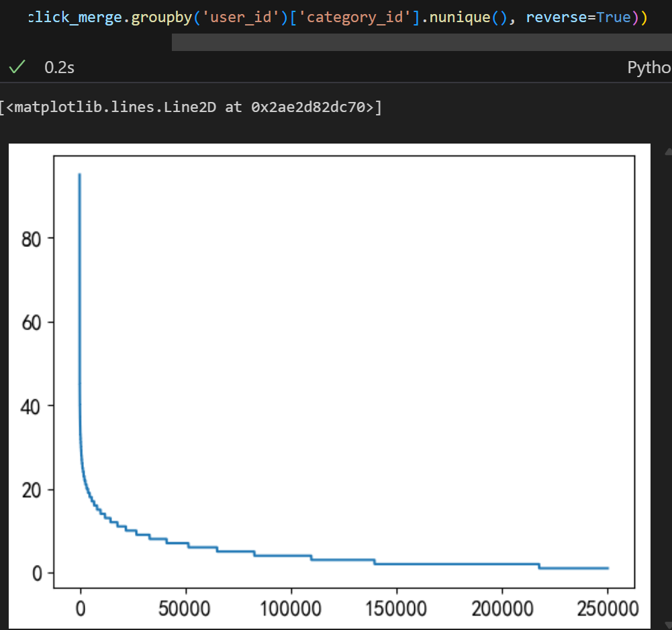Viewport: 672px width, 630px height.
Task: Click the Python language label of the cell
Action: 649,68
